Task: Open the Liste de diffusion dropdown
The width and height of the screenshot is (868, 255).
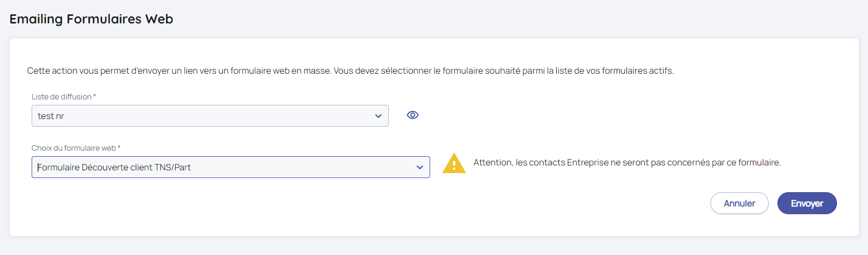Action: click(x=210, y=116)
